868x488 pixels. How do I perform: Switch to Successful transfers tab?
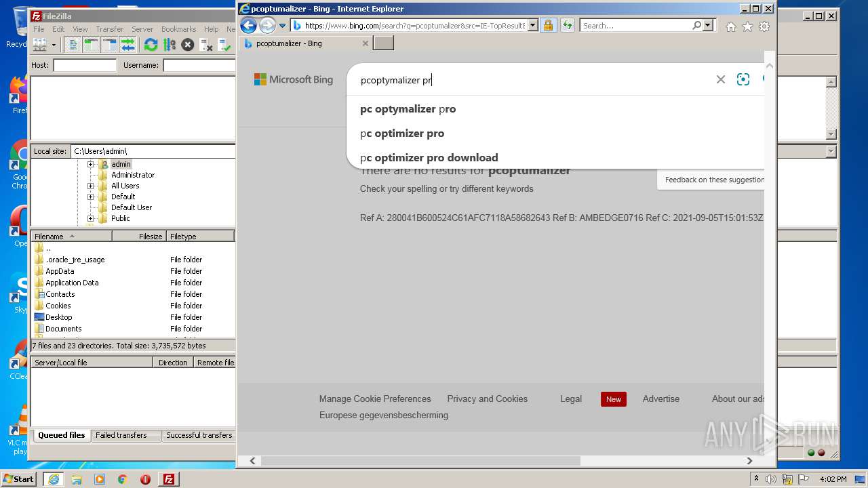click(199, 435)
